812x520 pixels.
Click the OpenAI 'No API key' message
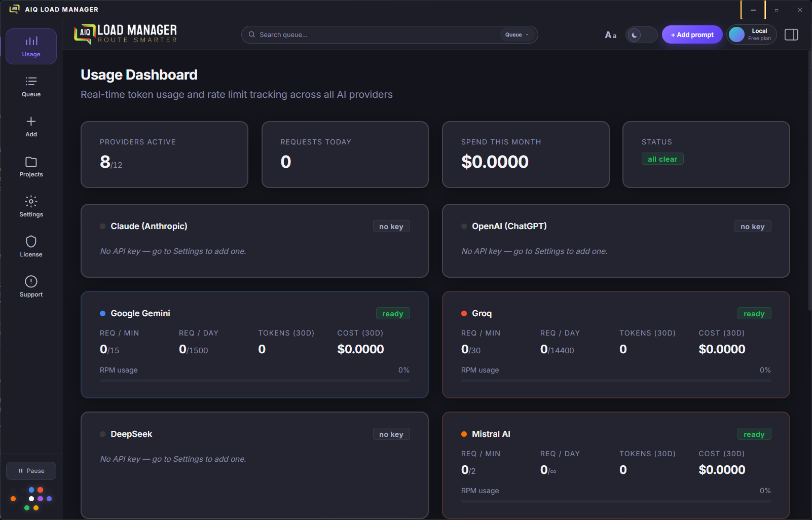tap(534, 251)
